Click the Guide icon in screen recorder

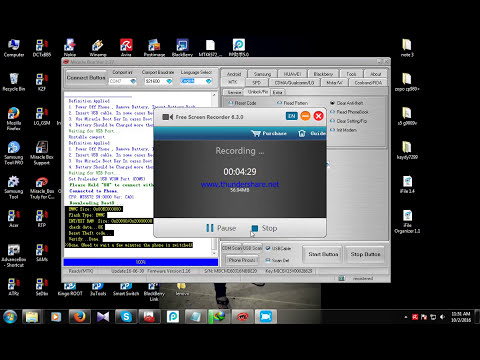pos(312,133)
